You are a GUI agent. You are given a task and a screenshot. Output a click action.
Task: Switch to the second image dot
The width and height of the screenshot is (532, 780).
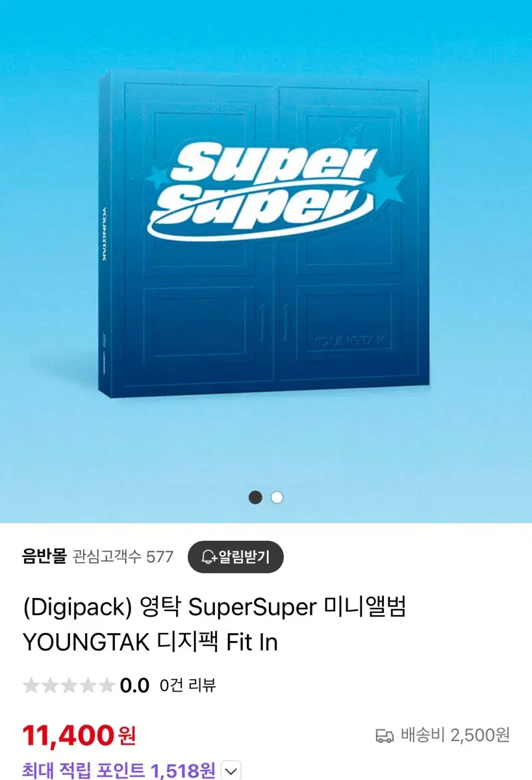point(277,497)
